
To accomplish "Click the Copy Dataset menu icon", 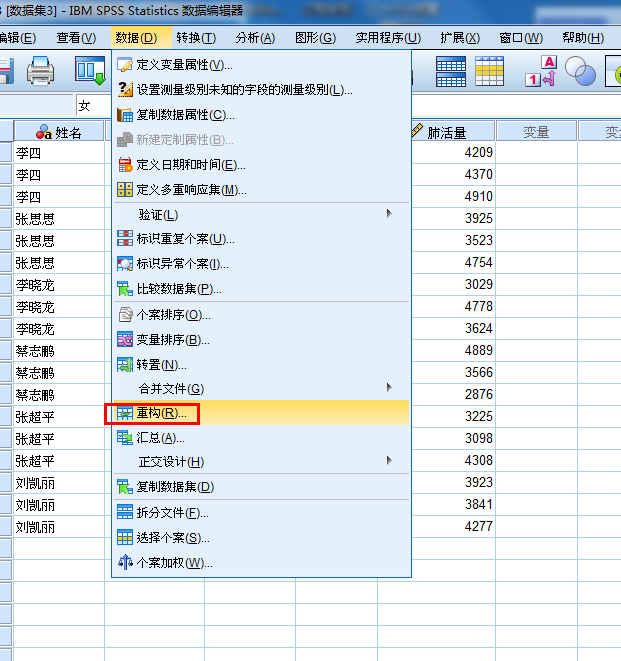I will (x=125, y=487).
